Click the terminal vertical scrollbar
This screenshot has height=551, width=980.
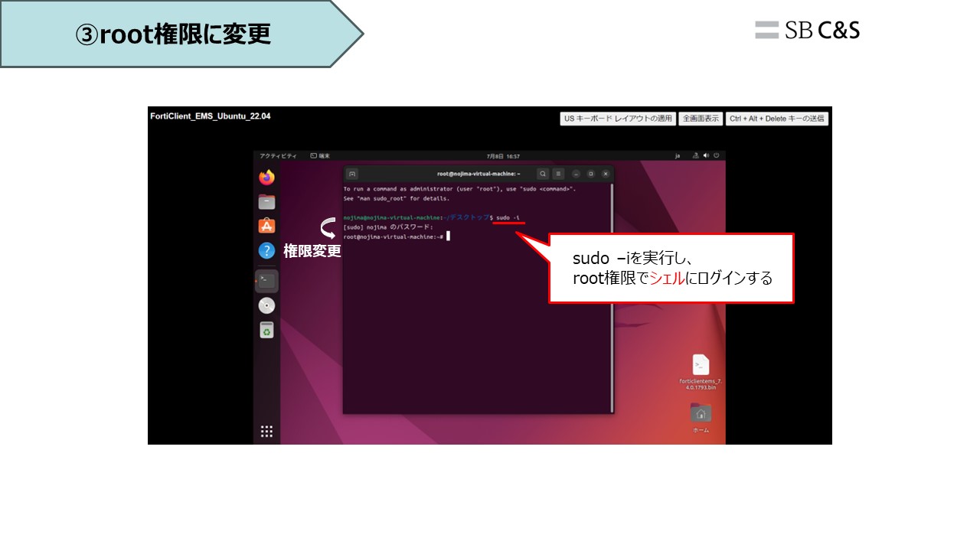click(611, 298)
